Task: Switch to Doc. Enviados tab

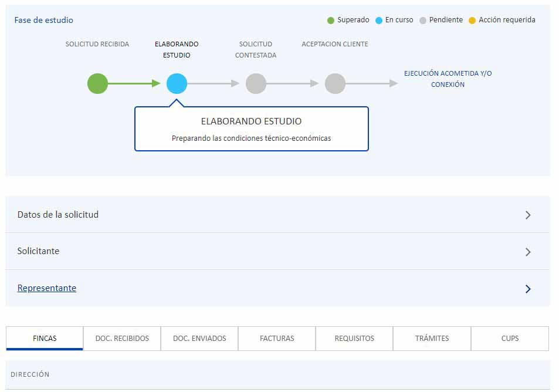Action: coord(199,339)
